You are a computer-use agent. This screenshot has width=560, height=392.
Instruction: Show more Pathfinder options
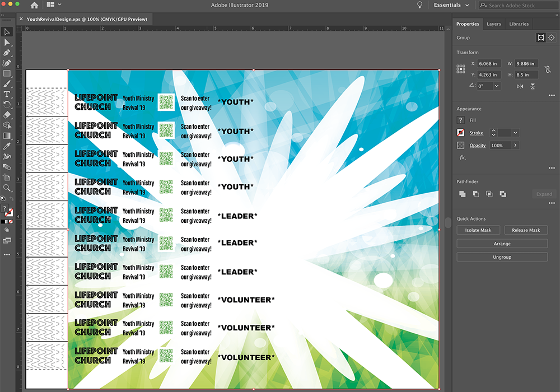(552, 203)
